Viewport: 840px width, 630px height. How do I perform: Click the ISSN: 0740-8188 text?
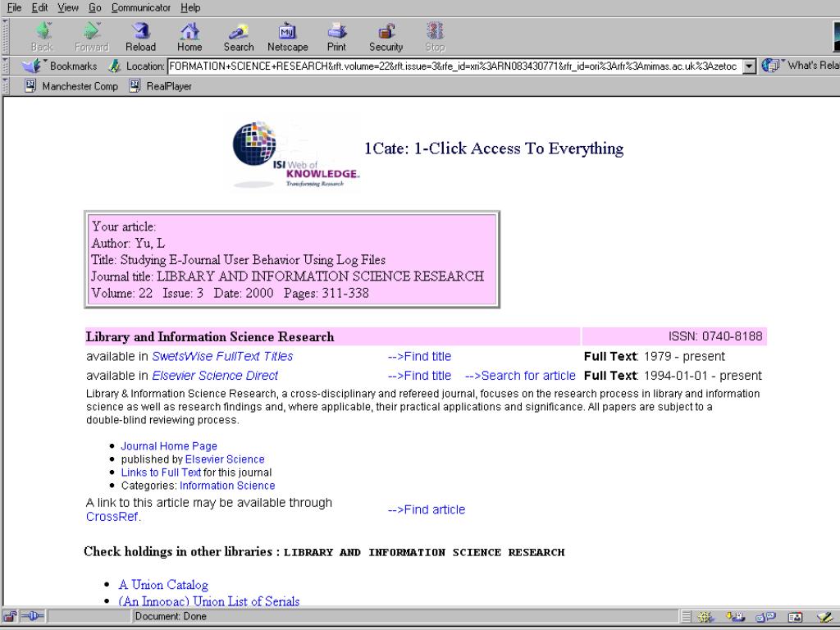715,336
